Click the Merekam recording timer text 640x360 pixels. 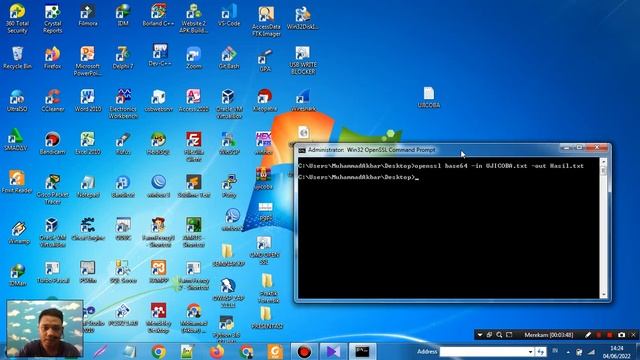549,335
